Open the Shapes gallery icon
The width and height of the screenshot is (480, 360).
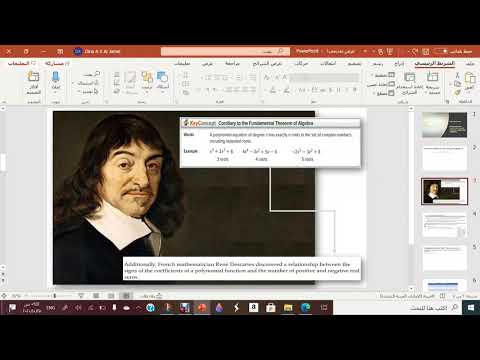(x=162, y=77)
